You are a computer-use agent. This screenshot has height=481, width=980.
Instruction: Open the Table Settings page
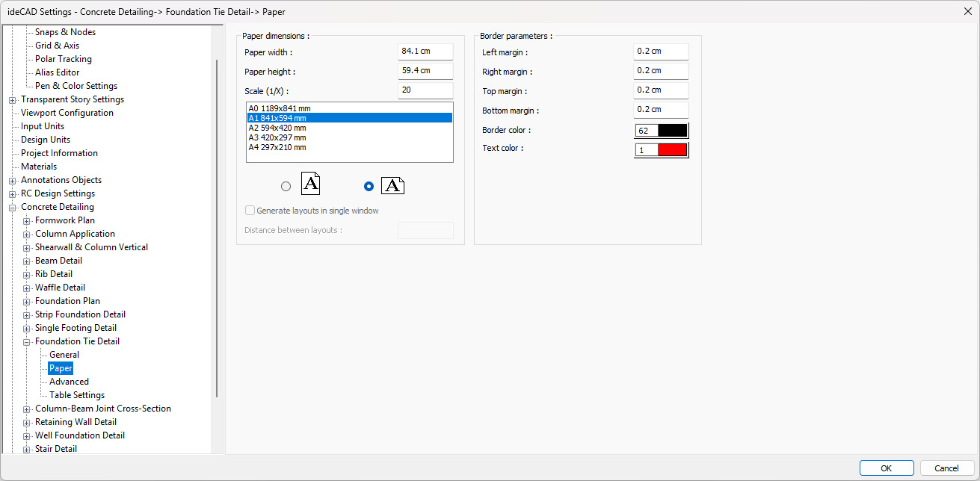(x=77, y=395)
